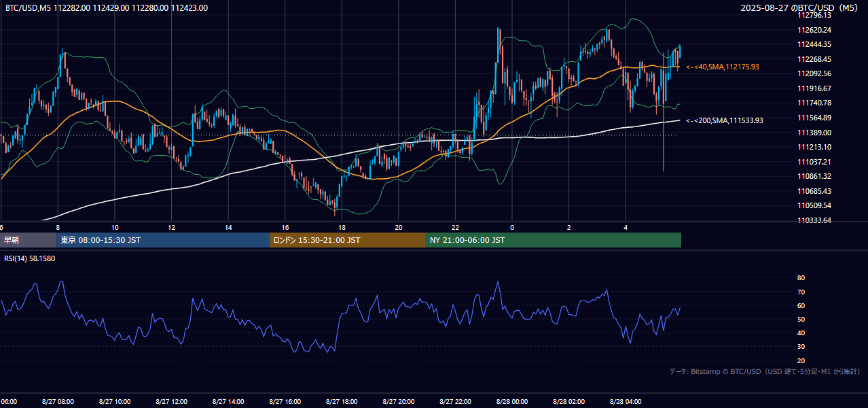Click hour tick 4 under price chart
This screenshot has width=868, height=408.
point(626,227)
